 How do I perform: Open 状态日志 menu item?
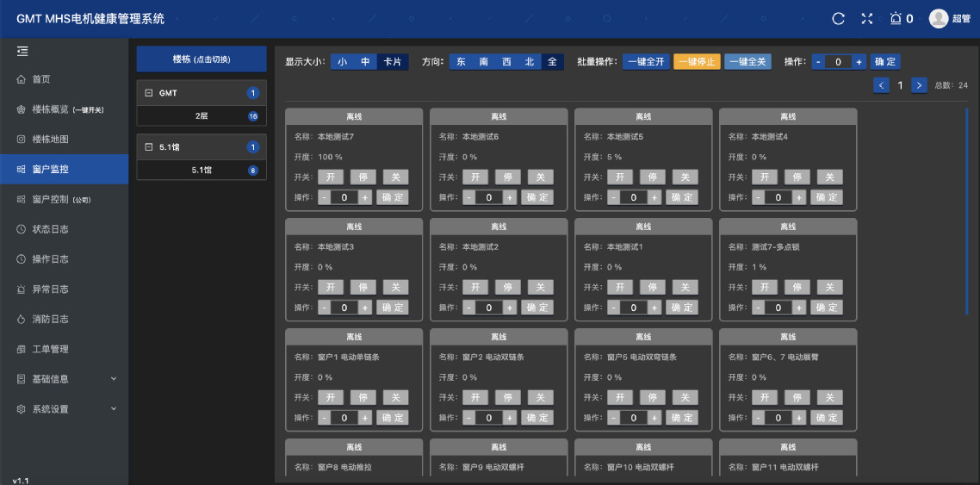51,229
